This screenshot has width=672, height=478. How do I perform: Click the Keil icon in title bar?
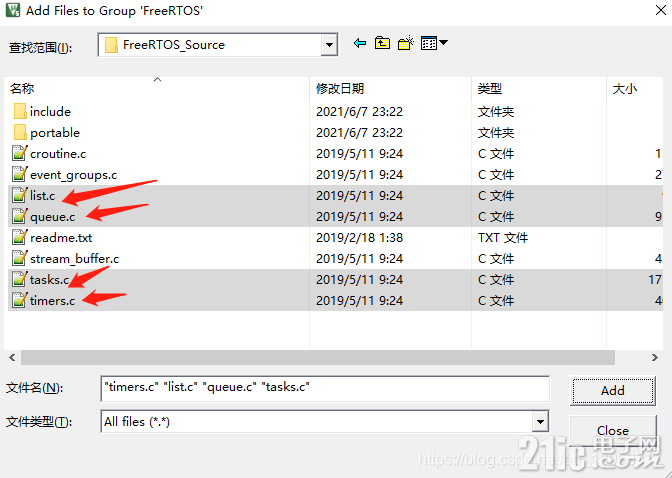pos(13,10)
